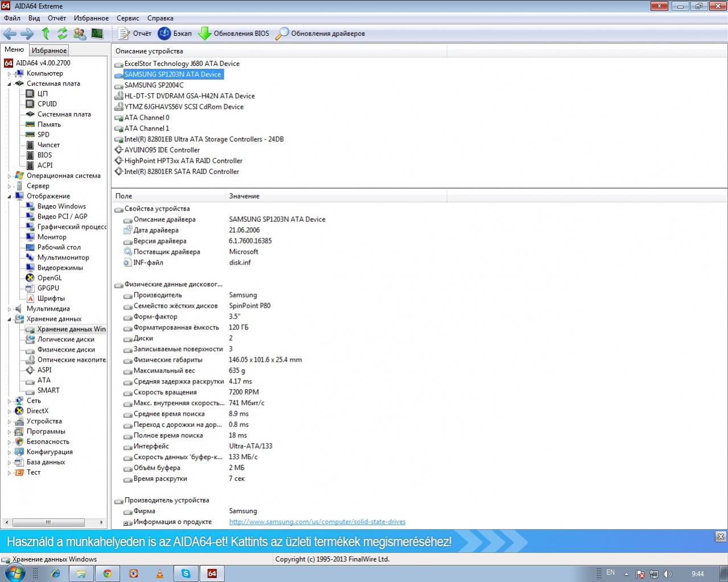Click the Поле column header

coord(124,196)
